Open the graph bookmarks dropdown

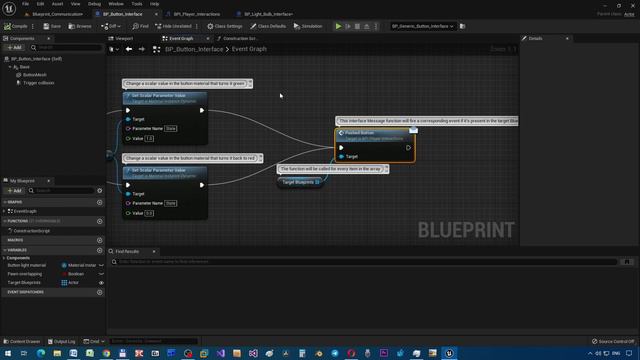click(x=114, y=49)
